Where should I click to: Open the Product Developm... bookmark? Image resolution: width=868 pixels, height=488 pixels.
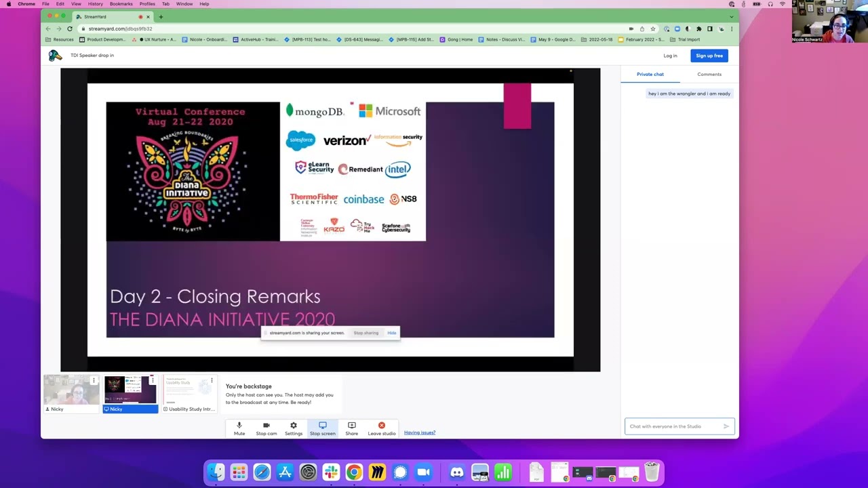click(x=102, y=39)
